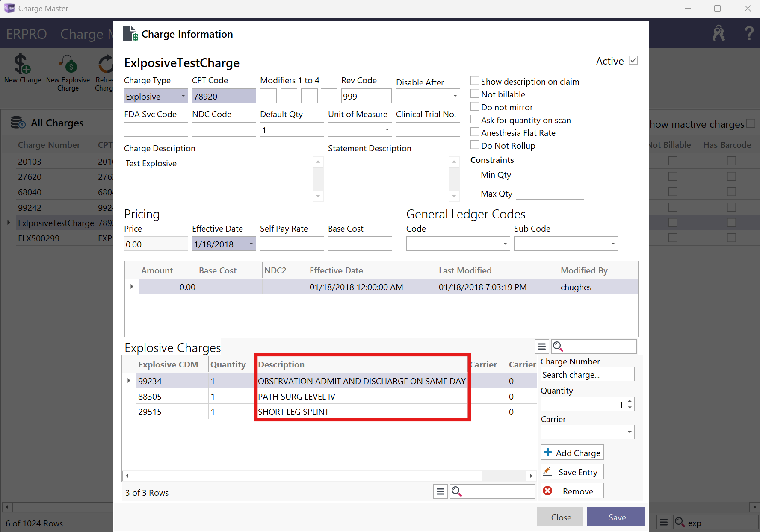Screen dimensions: 760x532
Task: Click the user profile icon in header
Action: pos(719,33)
